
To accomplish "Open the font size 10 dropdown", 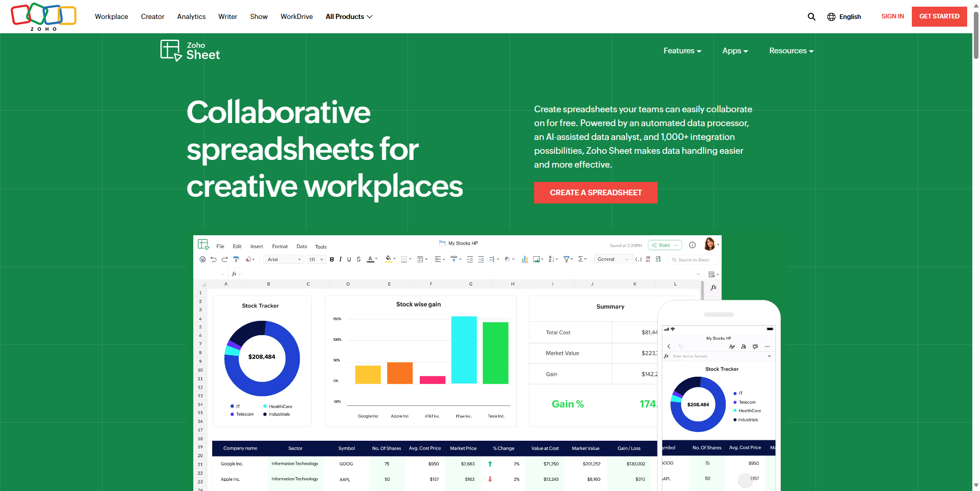I will pos(316,259).
